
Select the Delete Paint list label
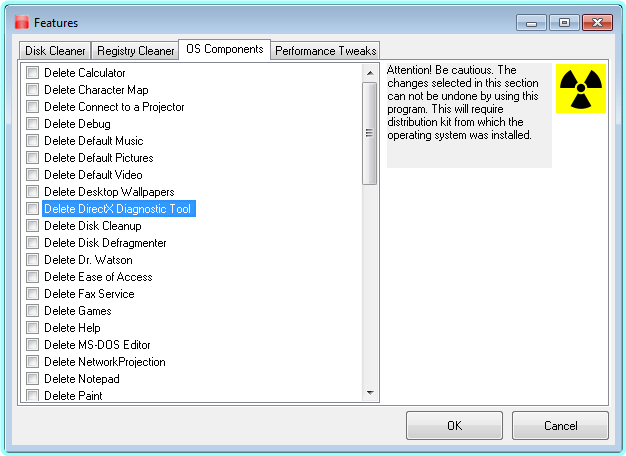[73, 395]
